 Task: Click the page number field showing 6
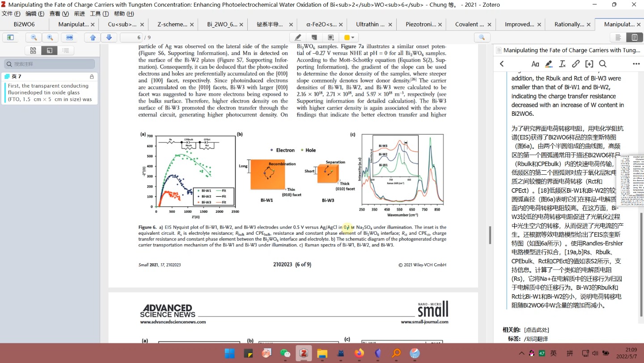pos(131,38)
